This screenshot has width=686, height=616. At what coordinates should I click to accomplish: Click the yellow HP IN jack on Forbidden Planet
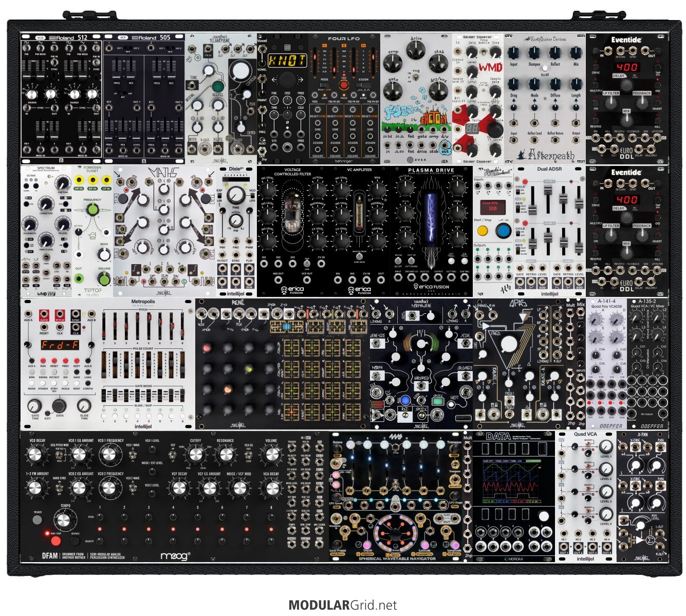tap(79, 180)
